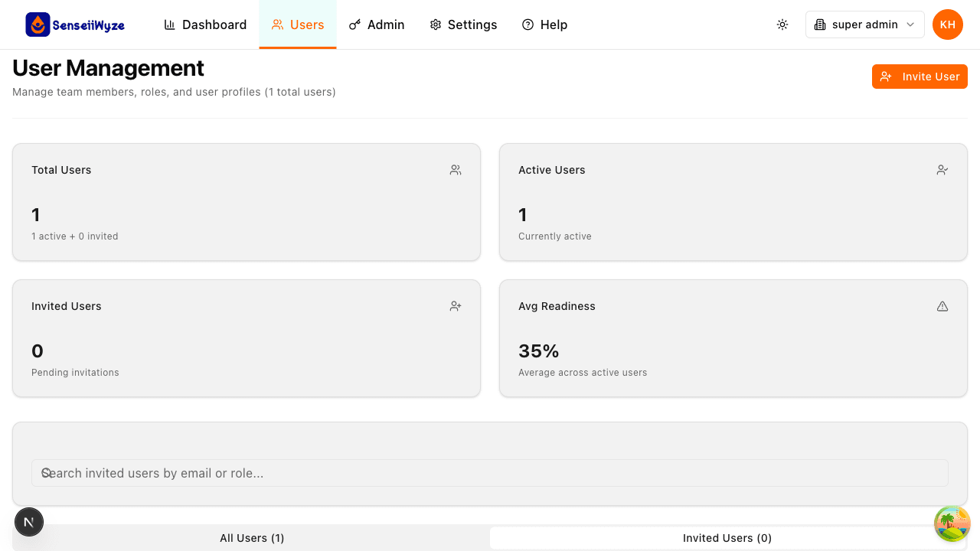Click the user-check icon on Active Users card
This screenshot has width=980, height=551.
point(942,170)
